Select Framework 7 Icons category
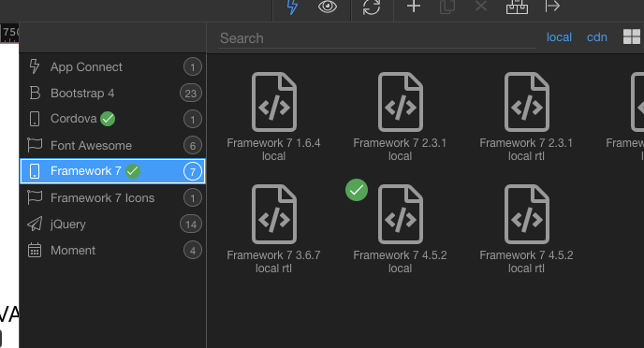This screenshot has width=644, height=348. pyautogui.click(x=112, y=197)
